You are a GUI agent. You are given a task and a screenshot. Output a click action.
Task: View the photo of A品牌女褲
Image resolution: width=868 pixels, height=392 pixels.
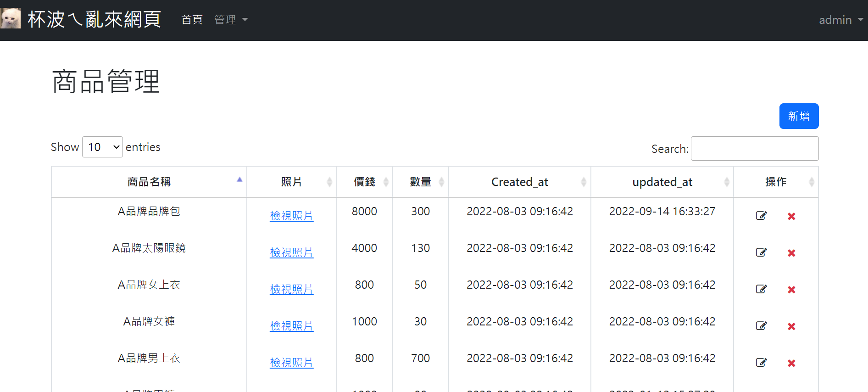[x=291, y=326]
